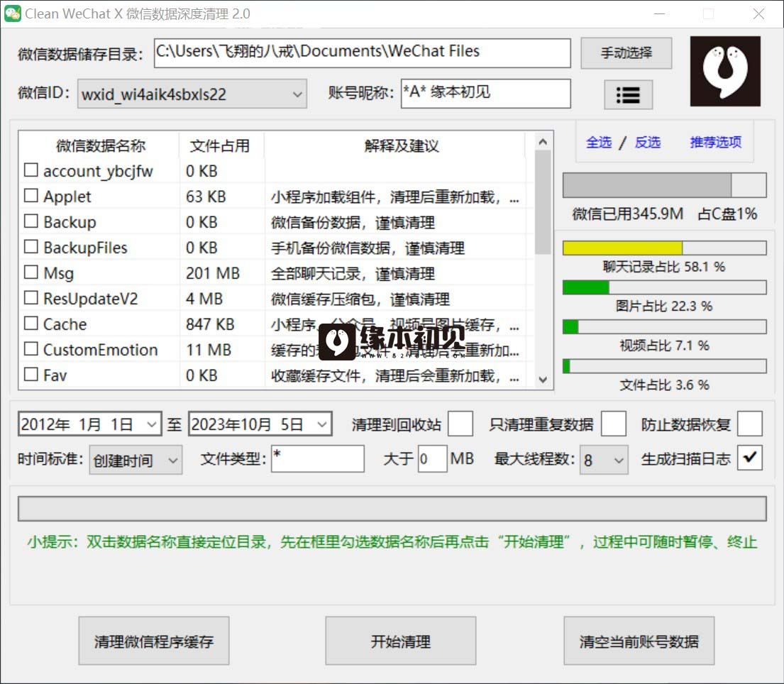
Task: Click the data list scrollbar thumb
Action: point(543,202)
